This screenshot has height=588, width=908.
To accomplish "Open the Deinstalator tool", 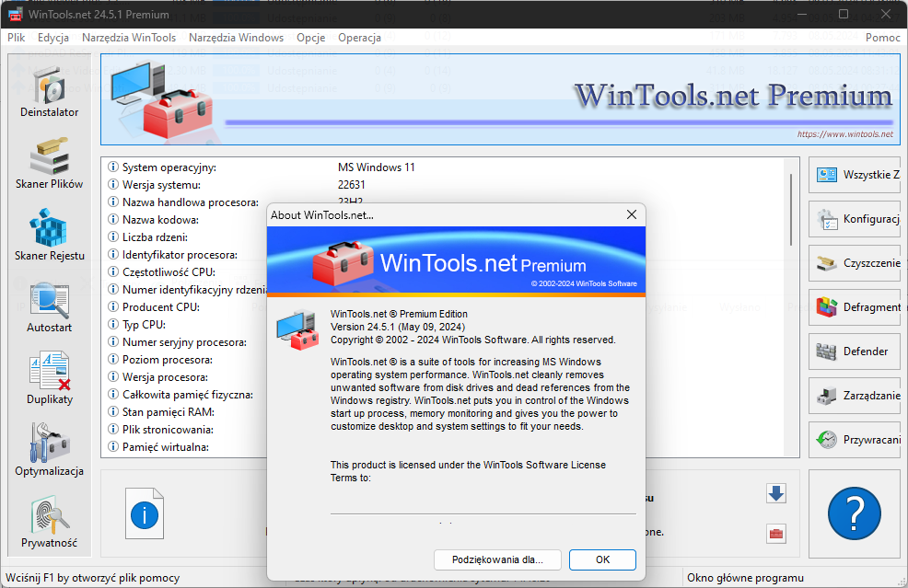I will click(x=49, y=92).
